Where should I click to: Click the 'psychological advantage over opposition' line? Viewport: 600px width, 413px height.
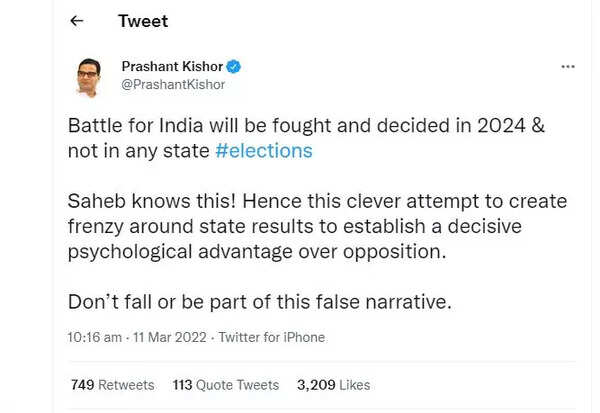tap(269, 250)
